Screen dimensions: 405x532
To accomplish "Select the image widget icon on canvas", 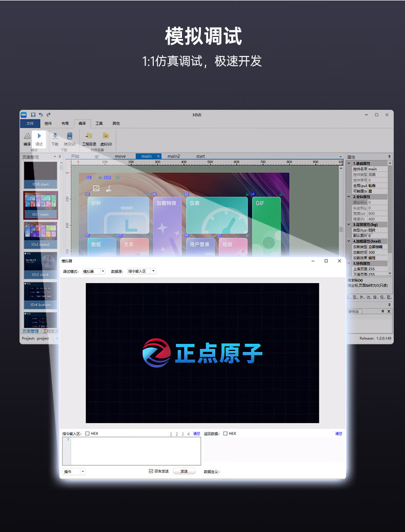I will 96,188.
